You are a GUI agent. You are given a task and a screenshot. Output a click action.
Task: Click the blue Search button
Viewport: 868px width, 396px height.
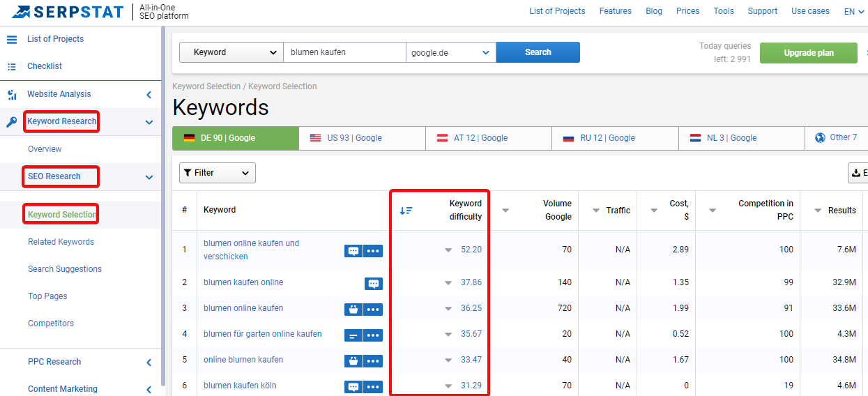[x=538, y=52]
